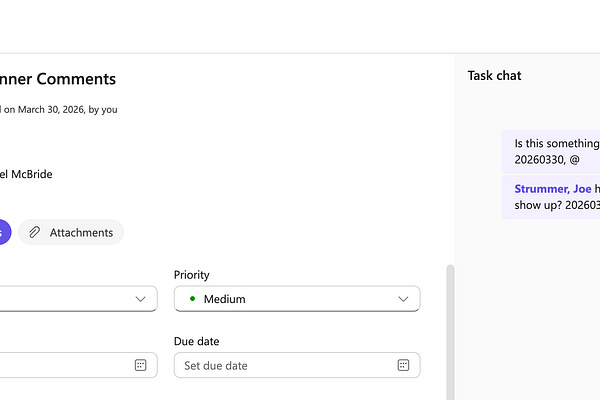This screenshot has width=600, height=400.
Task: Click the green Medium priority dot
Action: pyautogui.click(x=191, y=298)
